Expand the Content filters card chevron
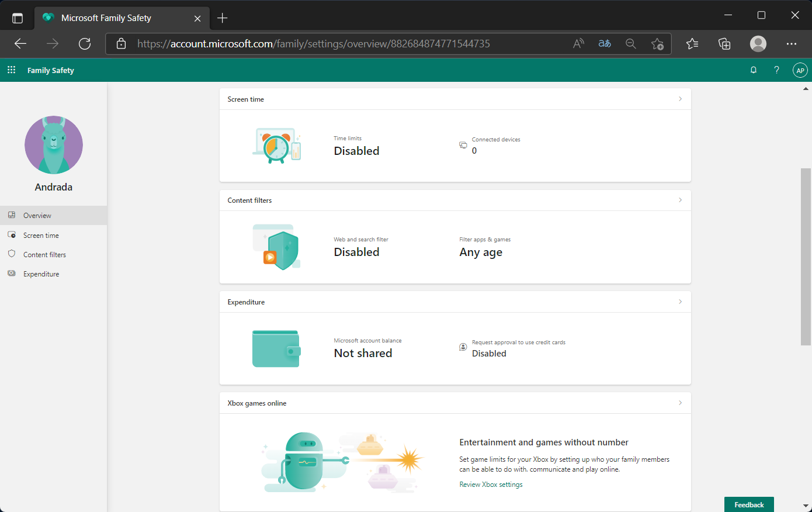Viewport: 812px width, 512px height. coord(680,200)
